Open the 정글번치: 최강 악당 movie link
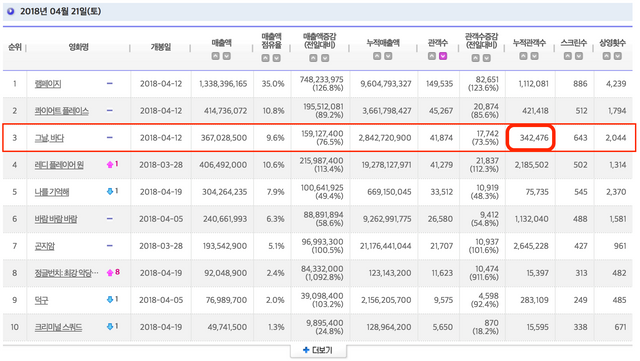The height and width of the screenshot is (361, 640). (x=67, y=273)
